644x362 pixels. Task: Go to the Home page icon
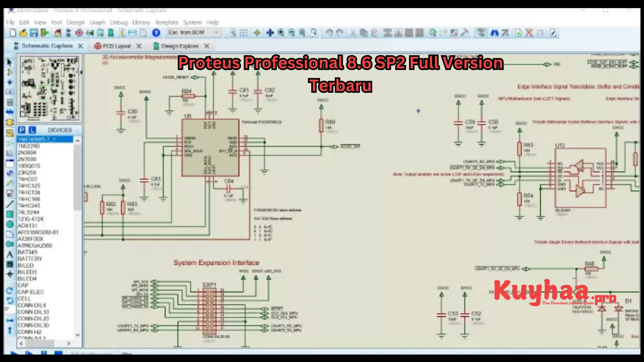(x=58, y=33)
